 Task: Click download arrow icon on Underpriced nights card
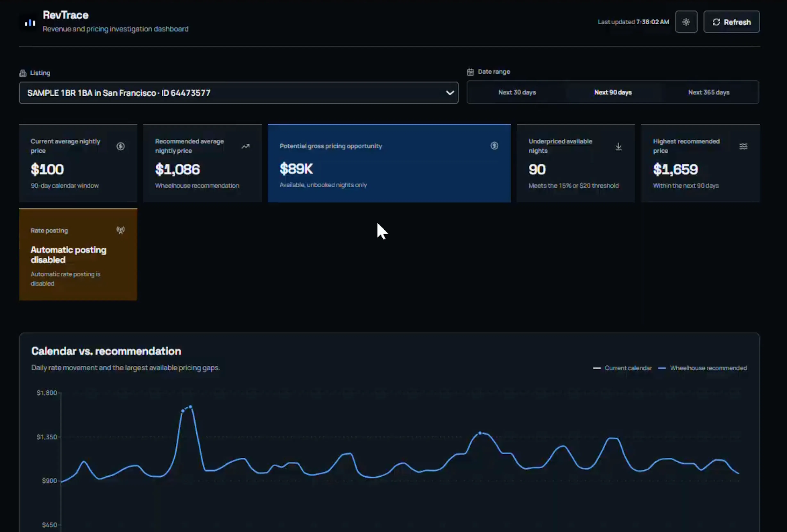coord(618,146)
